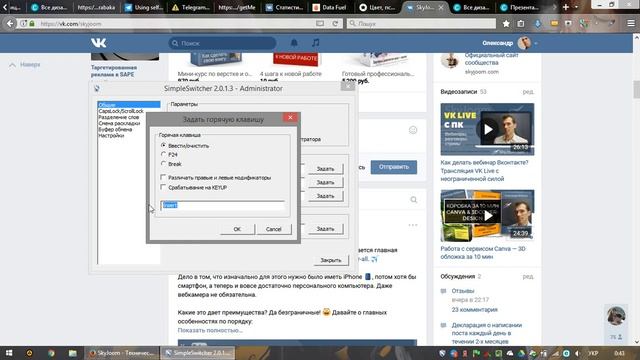Screen dimensions: 640x360
Task: Select Настройки in the category list
Action: tap(111, 136)
